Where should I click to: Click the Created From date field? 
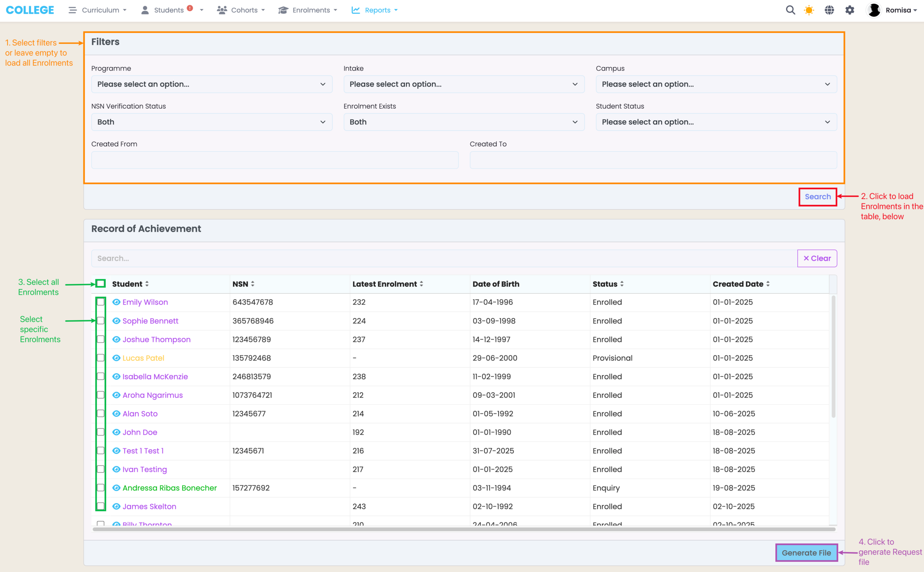pos(274,160)
